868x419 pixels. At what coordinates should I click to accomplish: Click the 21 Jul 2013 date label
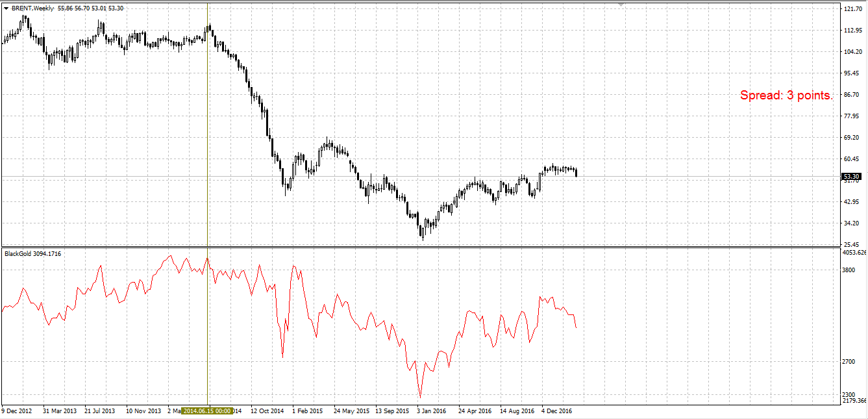[x=99, y=411]
